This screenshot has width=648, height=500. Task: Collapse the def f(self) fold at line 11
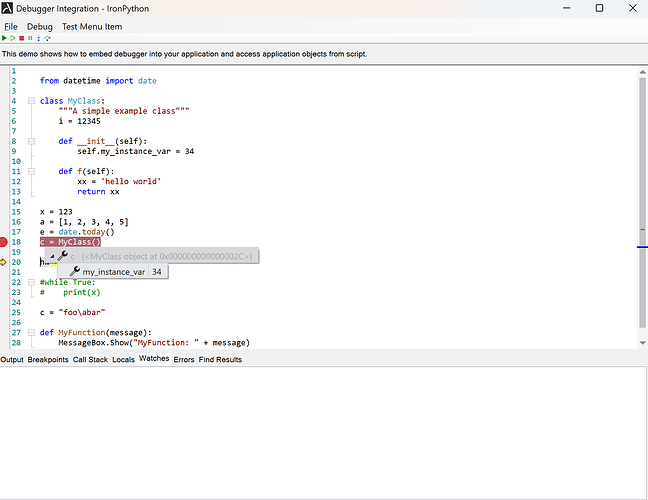[31, 171]
